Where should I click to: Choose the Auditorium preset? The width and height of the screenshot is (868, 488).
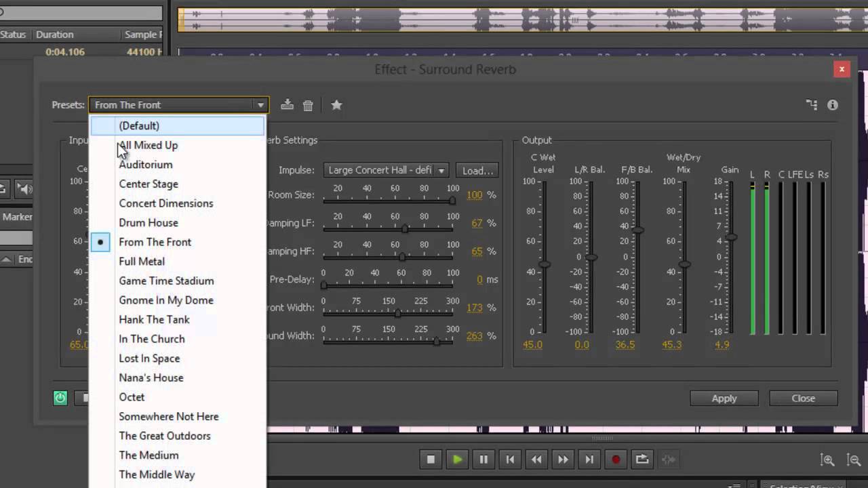point(178,165)
